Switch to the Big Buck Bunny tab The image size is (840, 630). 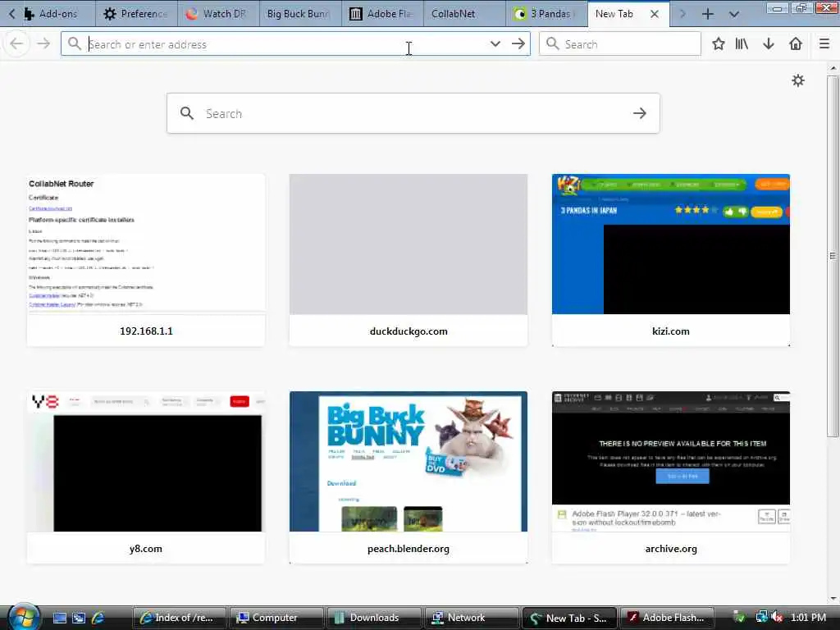(300, 14)
